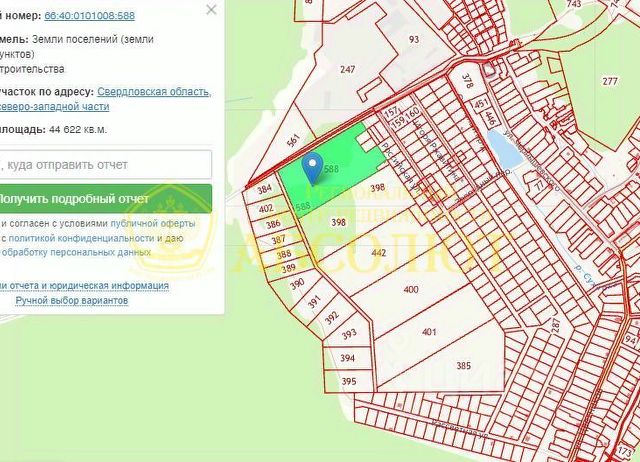Select parcel 394 on map
Image resolution: width=640 pixels, height=462 pixels.
coord(348,358)
